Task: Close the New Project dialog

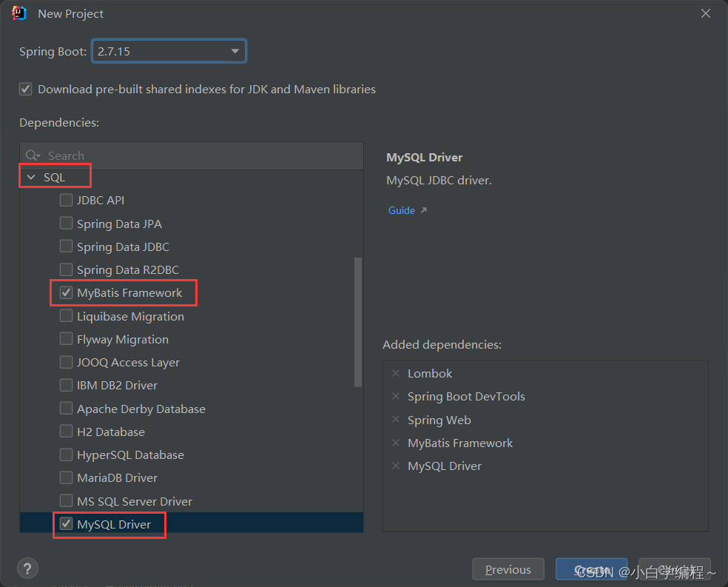Action: click(x=705, y=14)
